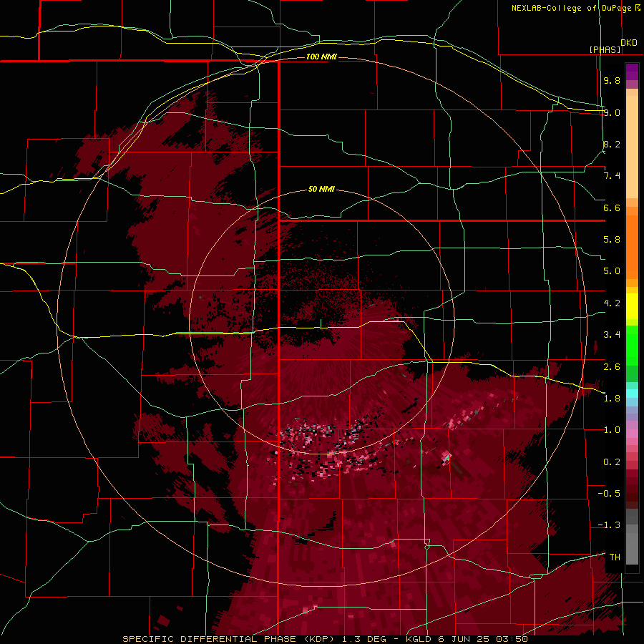
Task: Pick the gray band at the color bar bottom
Action: tap(632, 536)
